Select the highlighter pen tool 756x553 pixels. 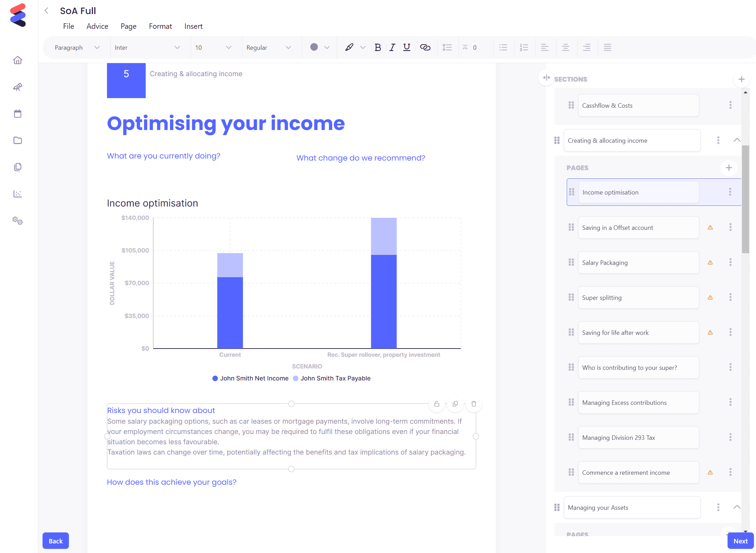click(349, 47)
